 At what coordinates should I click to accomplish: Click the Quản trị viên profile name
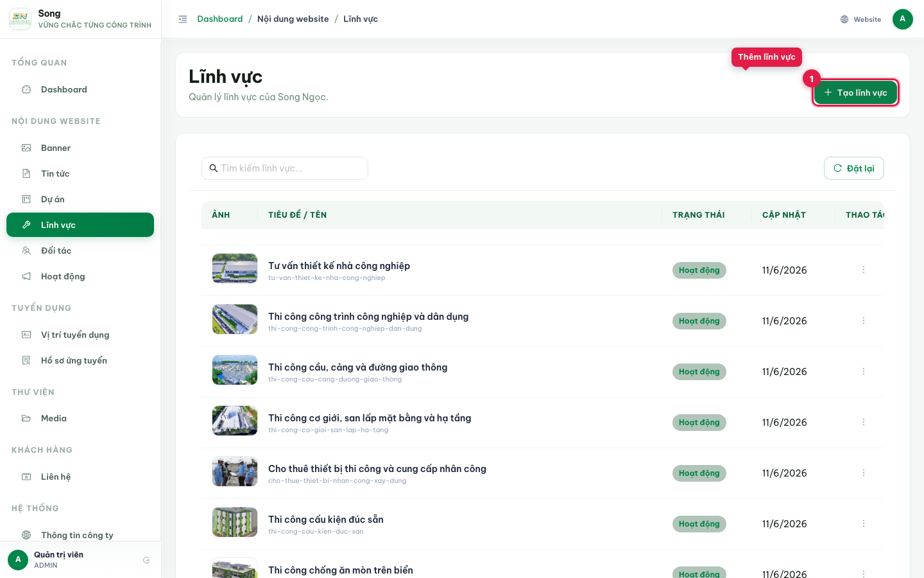pos(58,555)
